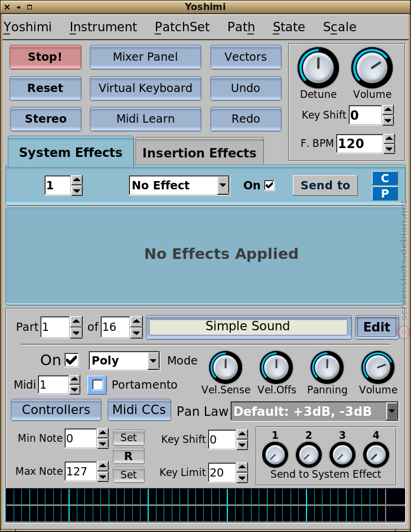Decrease Max Note with down arrow
Image resolution: width=411 pixels, height=532 pixels.
[103, 477]
